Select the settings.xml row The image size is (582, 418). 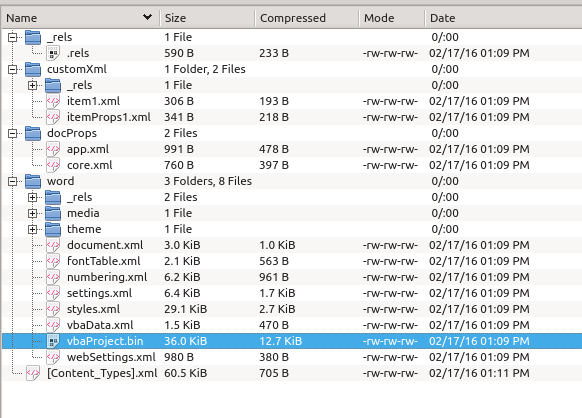click(292, 293)
